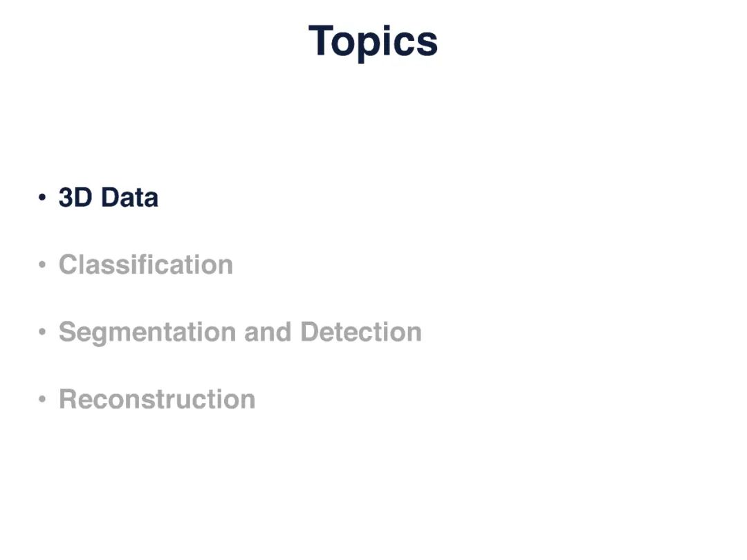Select the Reconstruction topic line

[157, 399]
